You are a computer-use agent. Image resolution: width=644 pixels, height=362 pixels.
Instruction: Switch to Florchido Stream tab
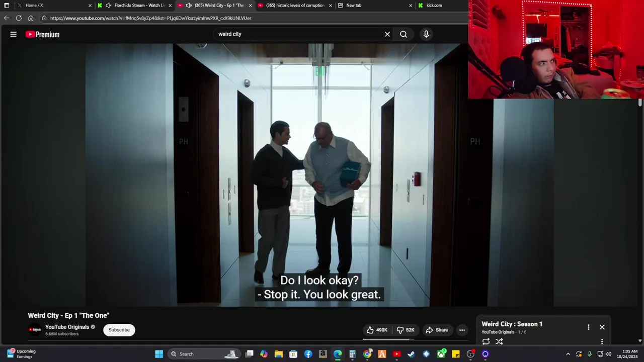(x=135, y=6)
